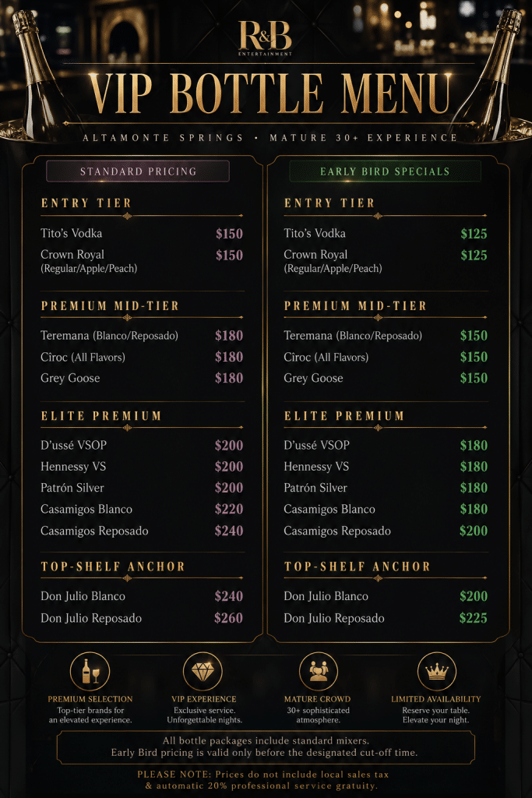Click the Mature Crowd people icon
This screenshot has height=798, width=532.
tap(319, 672)
